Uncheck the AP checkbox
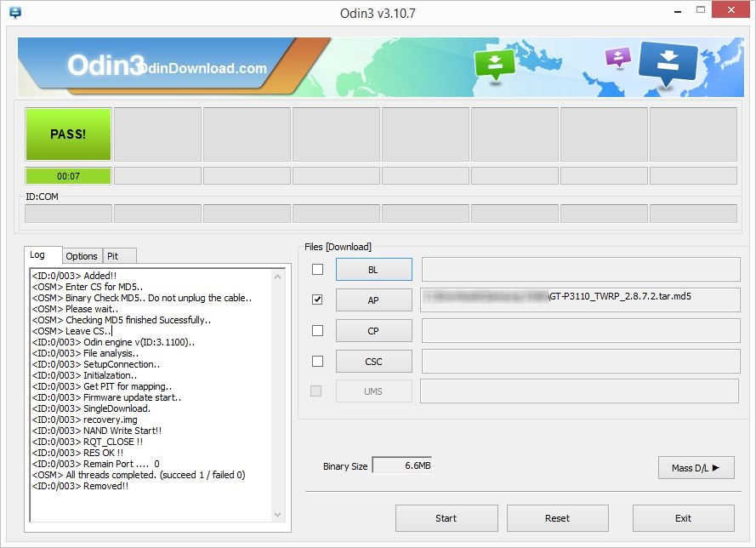 point(317,300)
